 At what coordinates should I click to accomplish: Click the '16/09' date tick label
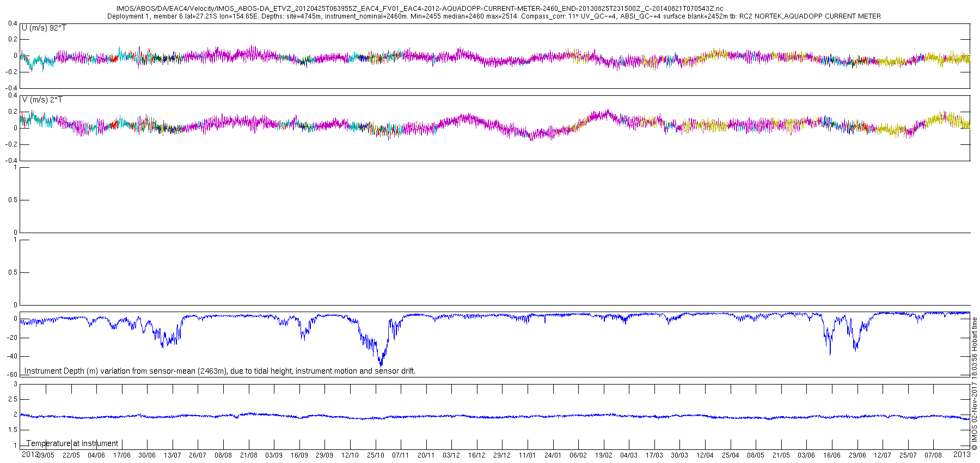coord(299,455)
